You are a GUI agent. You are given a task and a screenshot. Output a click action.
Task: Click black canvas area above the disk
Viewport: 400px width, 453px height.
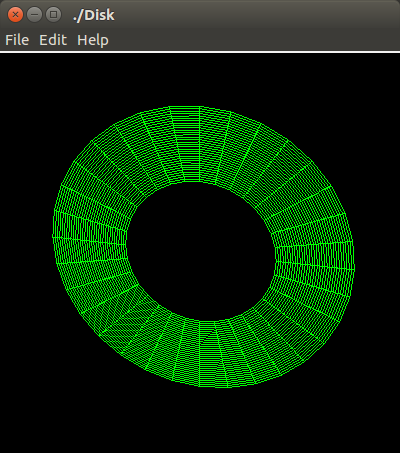click(x=200, y=79)
